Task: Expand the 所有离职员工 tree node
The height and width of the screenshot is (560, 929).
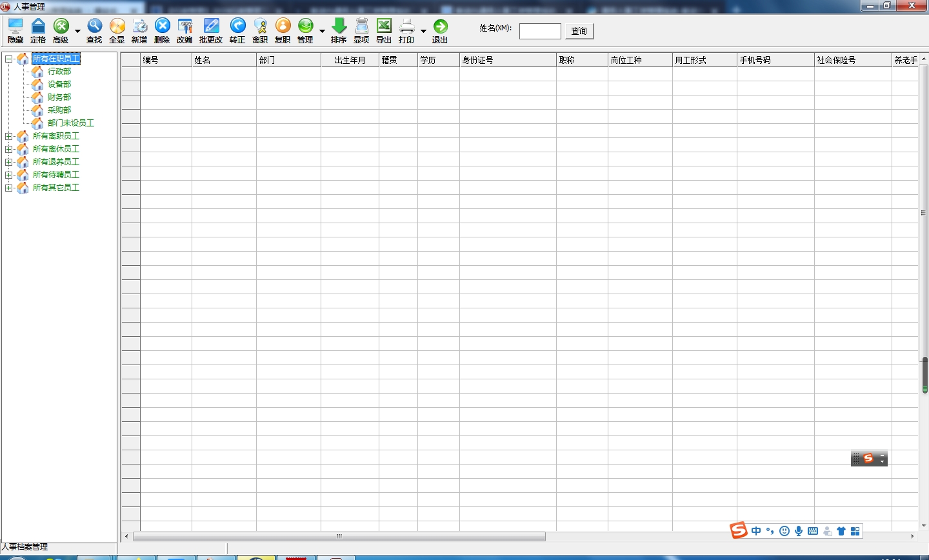Action: 8,136
